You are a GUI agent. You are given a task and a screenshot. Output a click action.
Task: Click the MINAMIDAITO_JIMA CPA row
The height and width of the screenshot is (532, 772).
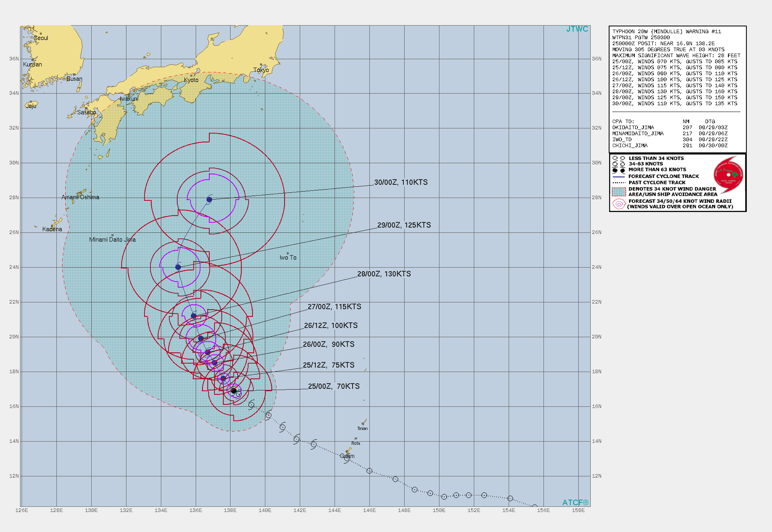(x=670, y=134)
